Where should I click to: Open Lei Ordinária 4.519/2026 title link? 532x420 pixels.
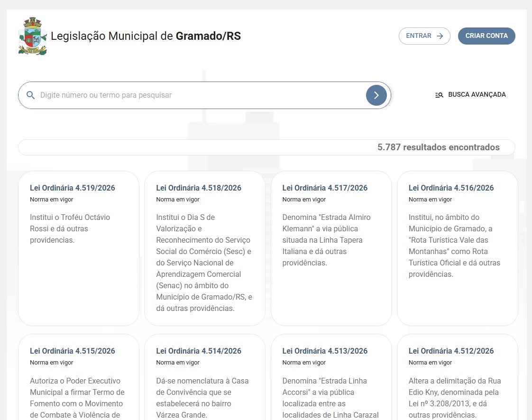click(x=72, y=188)
